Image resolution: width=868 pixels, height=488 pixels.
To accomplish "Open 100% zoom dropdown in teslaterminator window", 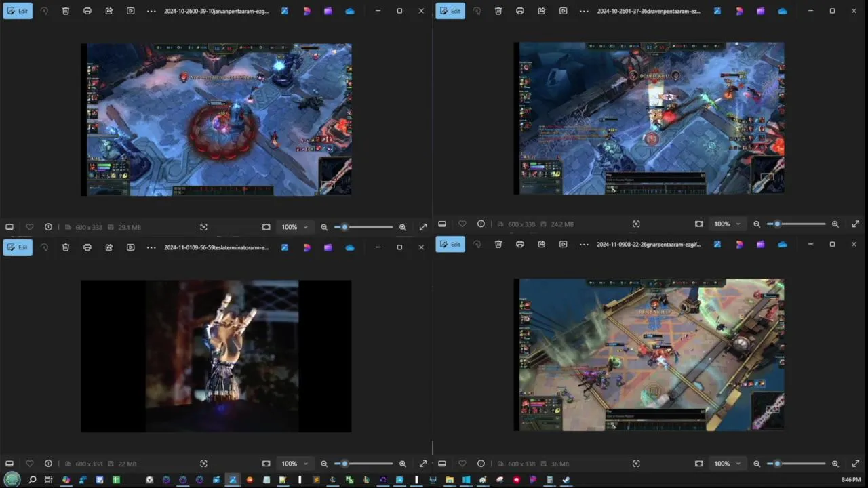I will (294, 464).
